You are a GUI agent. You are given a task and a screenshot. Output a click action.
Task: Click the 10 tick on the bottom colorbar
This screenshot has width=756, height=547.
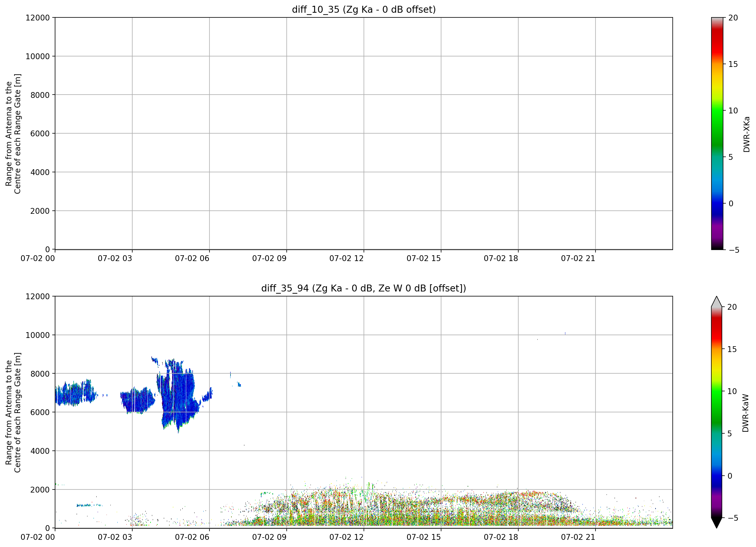click(732, 391)
